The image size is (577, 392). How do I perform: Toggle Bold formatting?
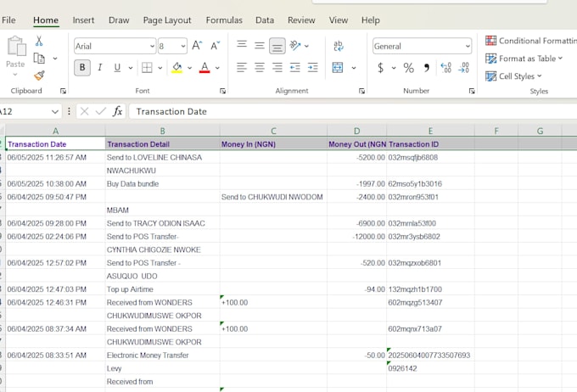pos(82,68)
